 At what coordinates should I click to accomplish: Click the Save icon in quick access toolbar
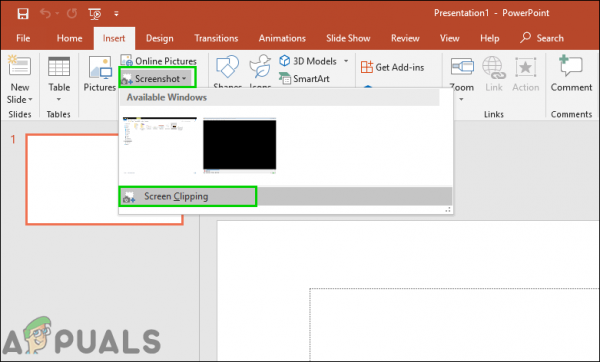coord(23,14)
